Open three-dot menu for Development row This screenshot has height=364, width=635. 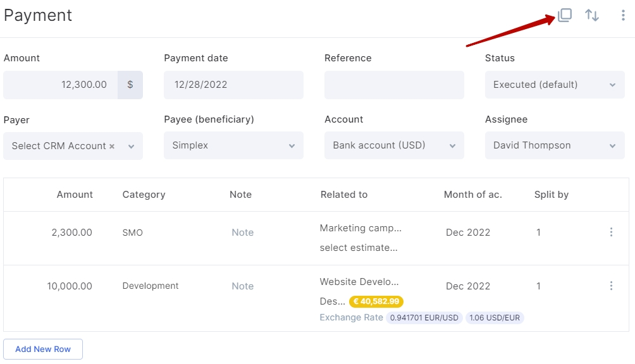coord(611,286)
